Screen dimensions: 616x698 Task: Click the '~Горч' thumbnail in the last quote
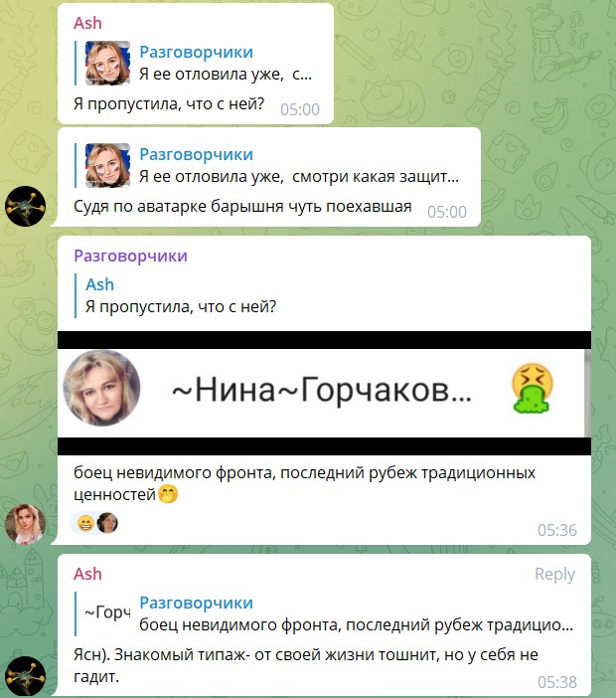pyautogui.click(x=107, y=612)
